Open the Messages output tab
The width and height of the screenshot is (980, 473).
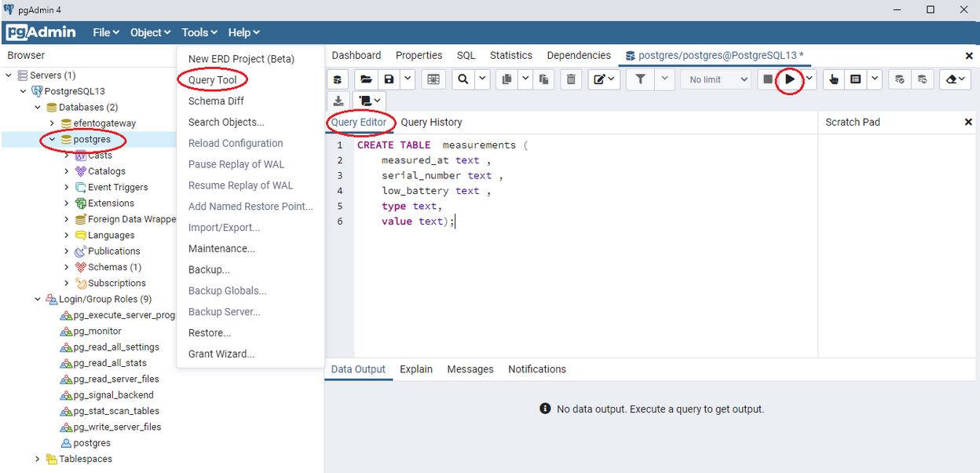[x=470, y=369]
